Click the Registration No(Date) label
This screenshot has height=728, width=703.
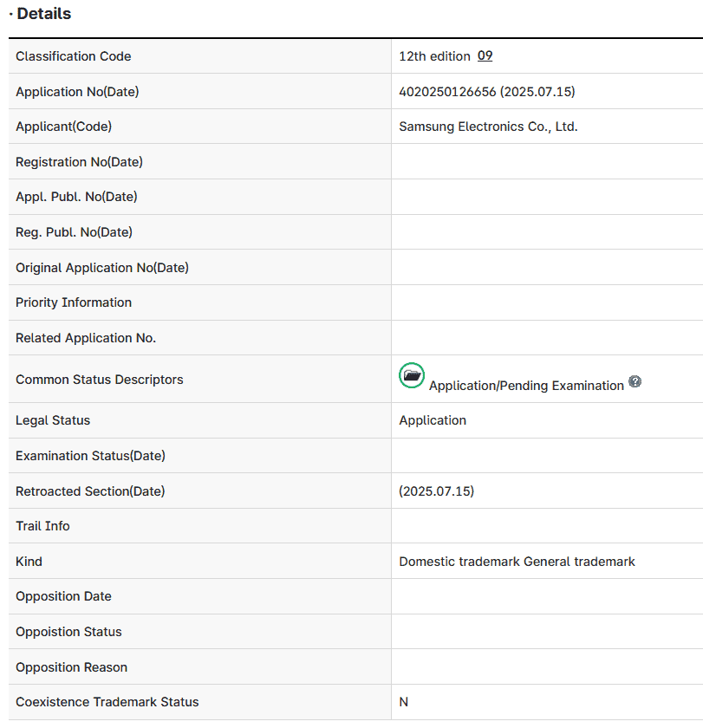(x=79, y=162)
